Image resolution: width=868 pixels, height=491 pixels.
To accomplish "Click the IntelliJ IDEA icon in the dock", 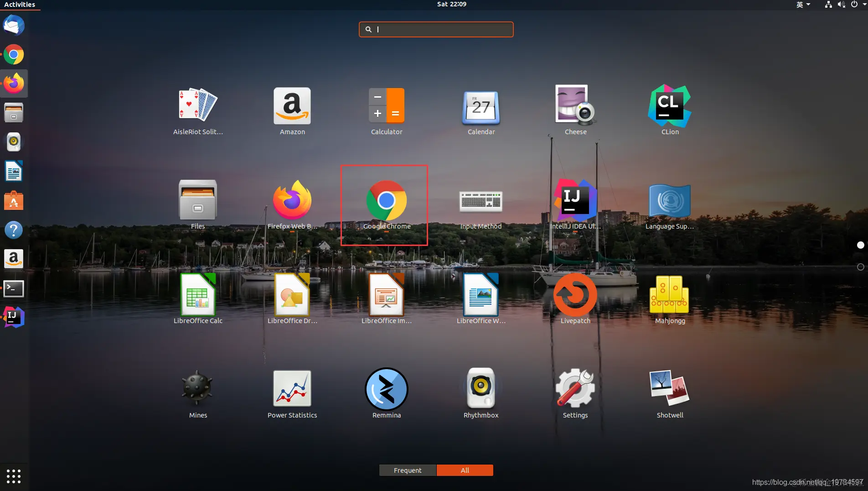I will pyautogui.click(x=14, y=317).
